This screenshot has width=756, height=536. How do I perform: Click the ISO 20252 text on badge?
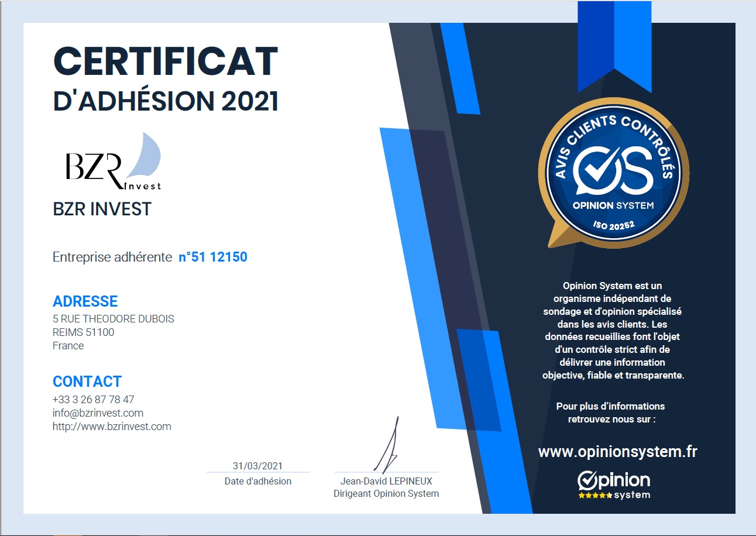614,225
